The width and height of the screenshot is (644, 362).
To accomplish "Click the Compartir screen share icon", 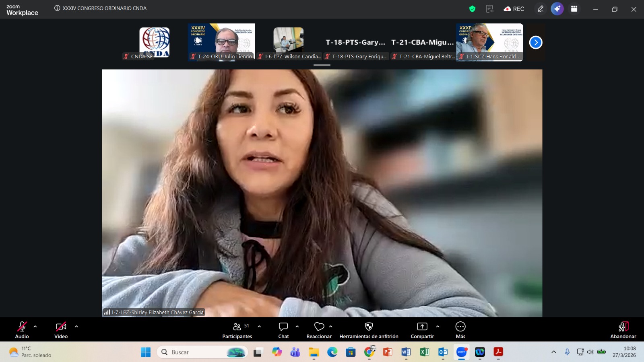I will pos(422,330).
